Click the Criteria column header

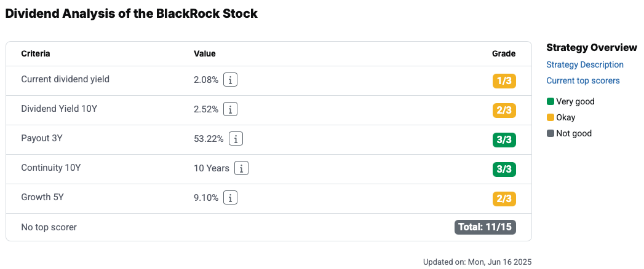point(36,53)
